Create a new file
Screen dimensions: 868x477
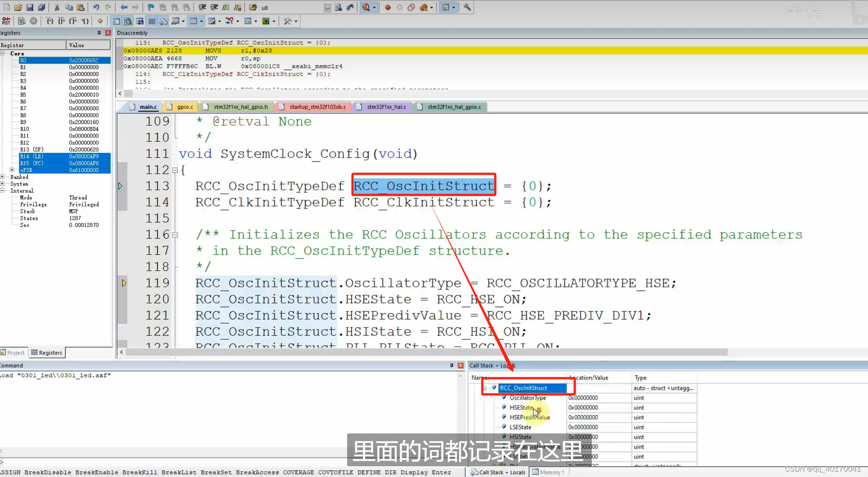[x=6, y=7]
